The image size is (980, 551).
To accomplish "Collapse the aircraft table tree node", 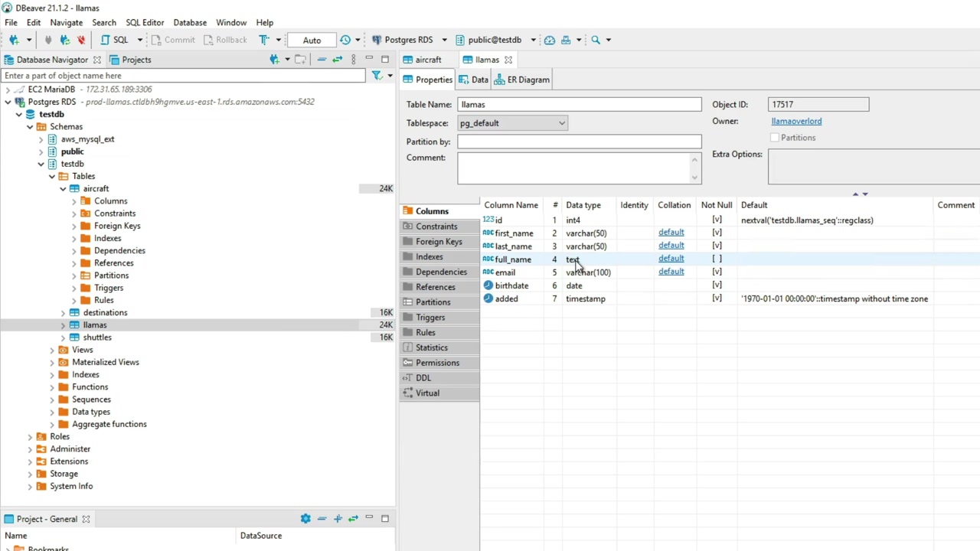I will click(64, 189).
